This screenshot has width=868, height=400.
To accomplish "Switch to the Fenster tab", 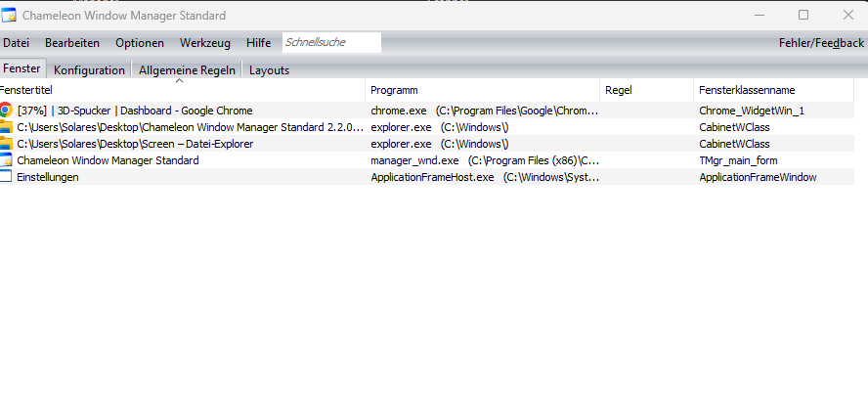I will [22, 68].
